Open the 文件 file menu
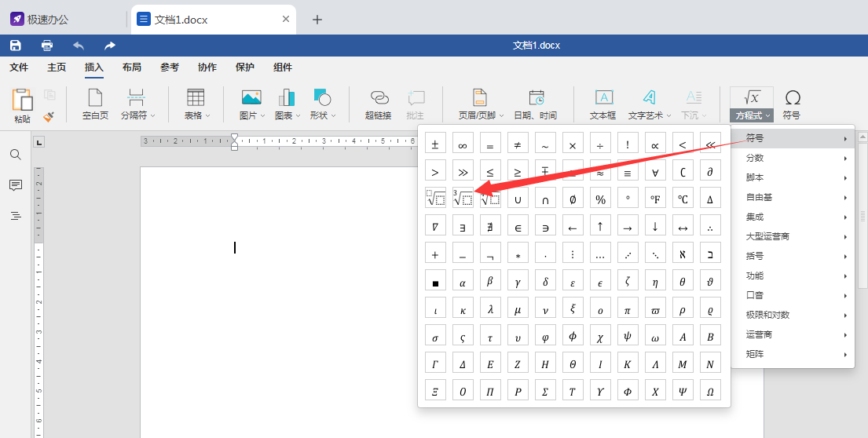The height and width of the screenshot is (438, 868). coord(19,67)
